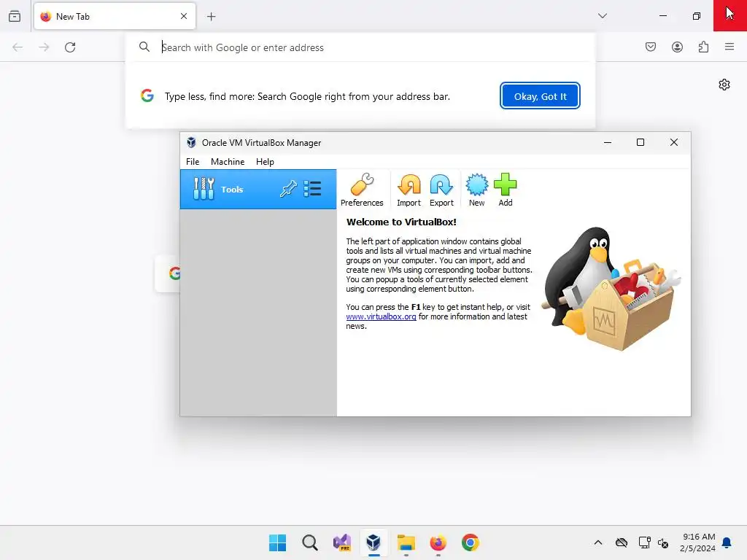The height and width of the screenshot is (560, 747).
Task: Restore down the Firefox window
Action: 697,16
